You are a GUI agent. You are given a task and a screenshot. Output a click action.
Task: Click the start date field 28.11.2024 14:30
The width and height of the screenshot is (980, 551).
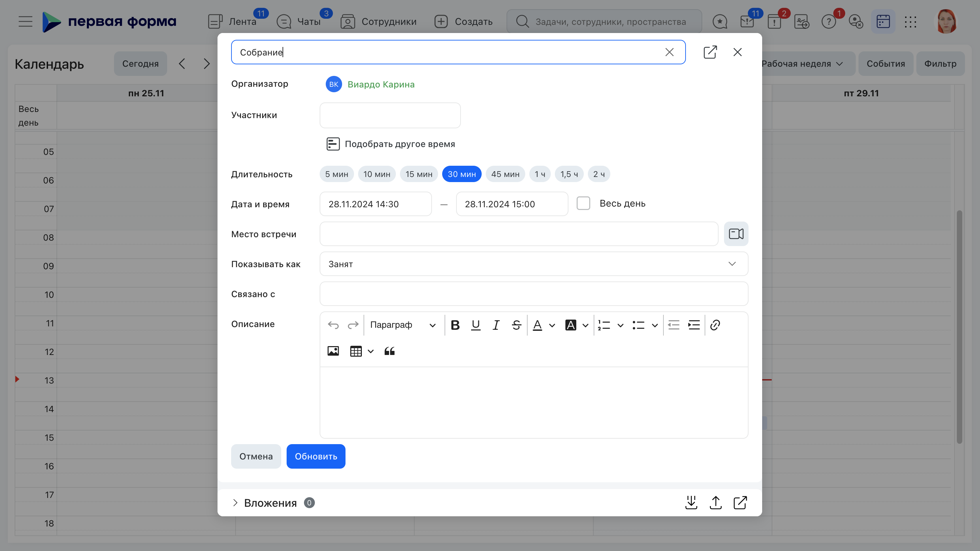click(375, 204)
